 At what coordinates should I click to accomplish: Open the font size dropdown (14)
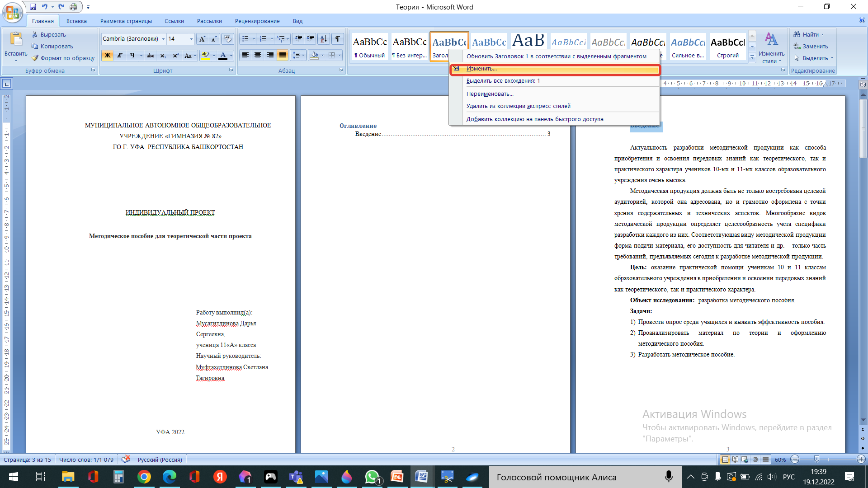pos(191,39)
